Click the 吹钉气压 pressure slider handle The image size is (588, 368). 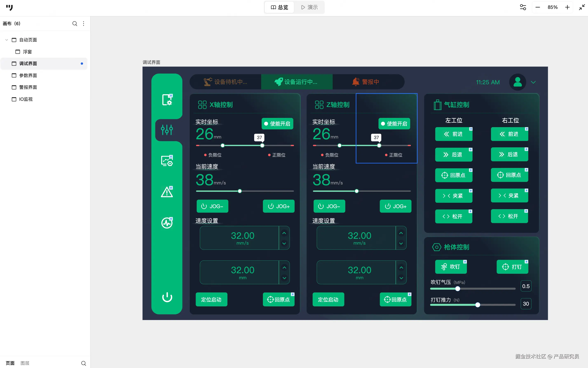tap(458, 289)
